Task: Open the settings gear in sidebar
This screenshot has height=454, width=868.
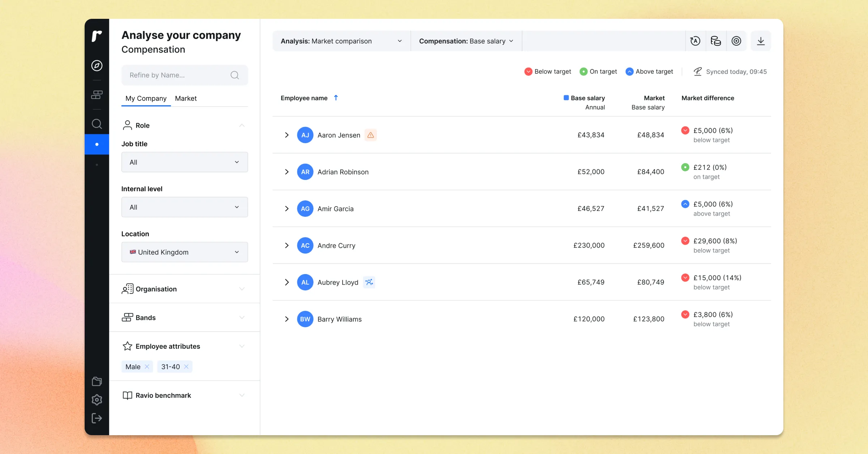Action: pos(97,400)
